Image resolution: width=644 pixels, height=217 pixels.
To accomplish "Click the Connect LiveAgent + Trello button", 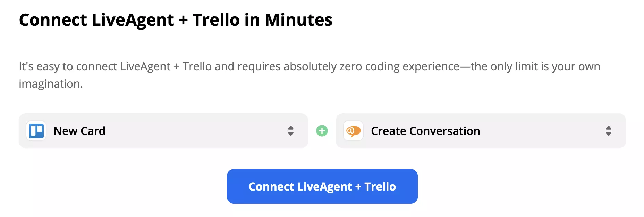I will click(322, 186).
